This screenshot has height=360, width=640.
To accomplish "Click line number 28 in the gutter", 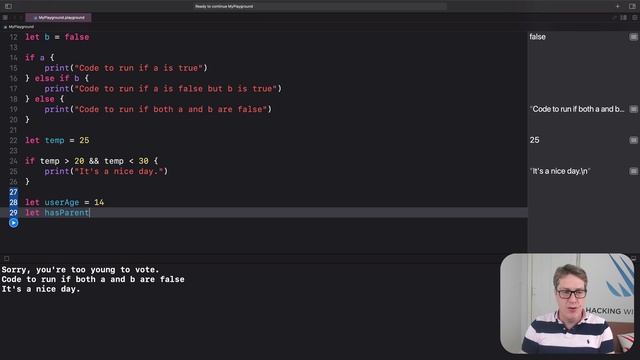I will [13, 202].
